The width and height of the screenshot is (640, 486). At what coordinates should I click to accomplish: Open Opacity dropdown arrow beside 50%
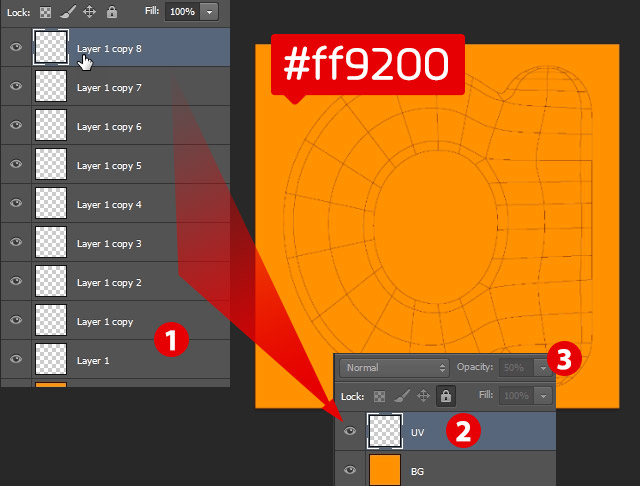coord(543,368)
